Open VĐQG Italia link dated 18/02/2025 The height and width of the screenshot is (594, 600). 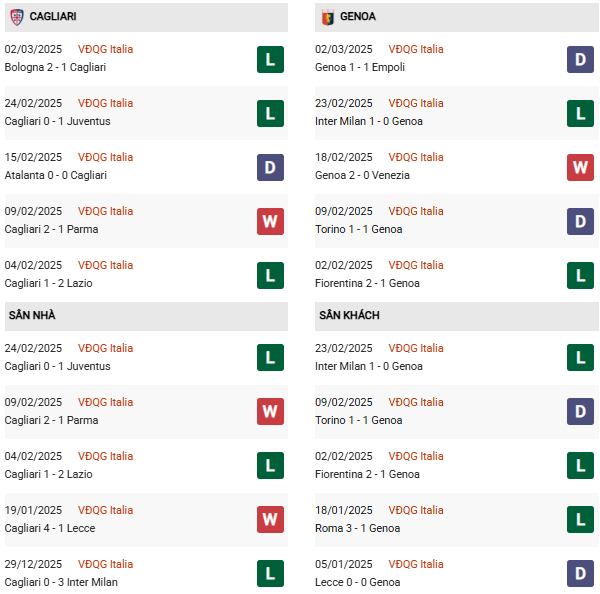click(416, 157)
